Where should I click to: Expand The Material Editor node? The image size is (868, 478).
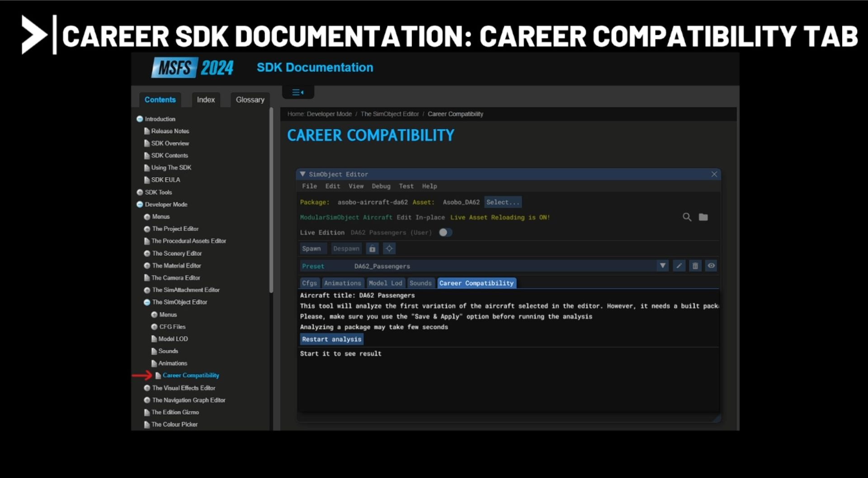(x=147, y=266)
